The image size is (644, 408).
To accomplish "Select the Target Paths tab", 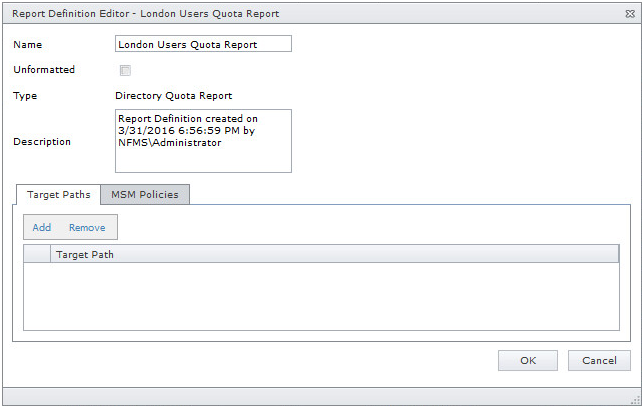I will pyautogui.click(x=57, y=194).
